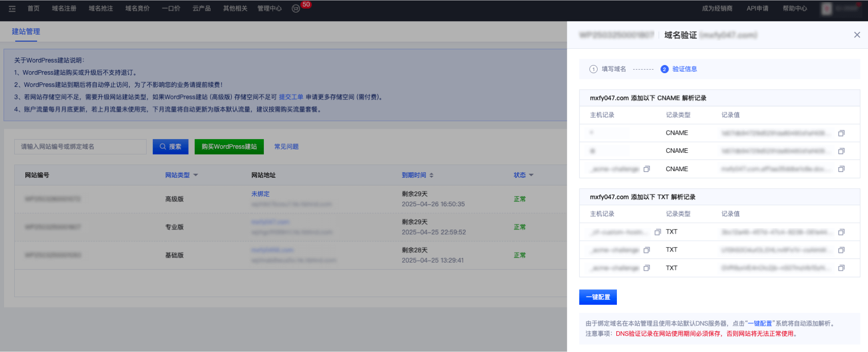Copy the second CNAME record value
Screen dimensions: 868x352
pyautogui.click(x=841, y=151)
